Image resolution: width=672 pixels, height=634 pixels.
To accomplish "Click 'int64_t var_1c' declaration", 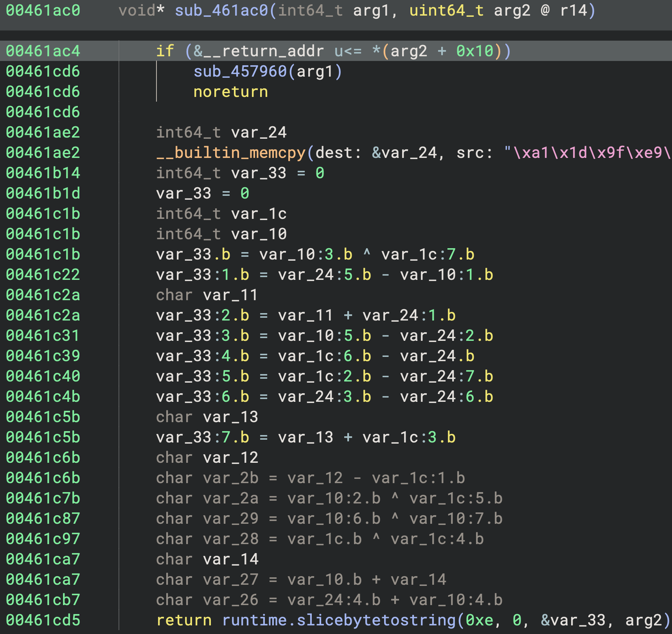I will (x=221, y=214).
